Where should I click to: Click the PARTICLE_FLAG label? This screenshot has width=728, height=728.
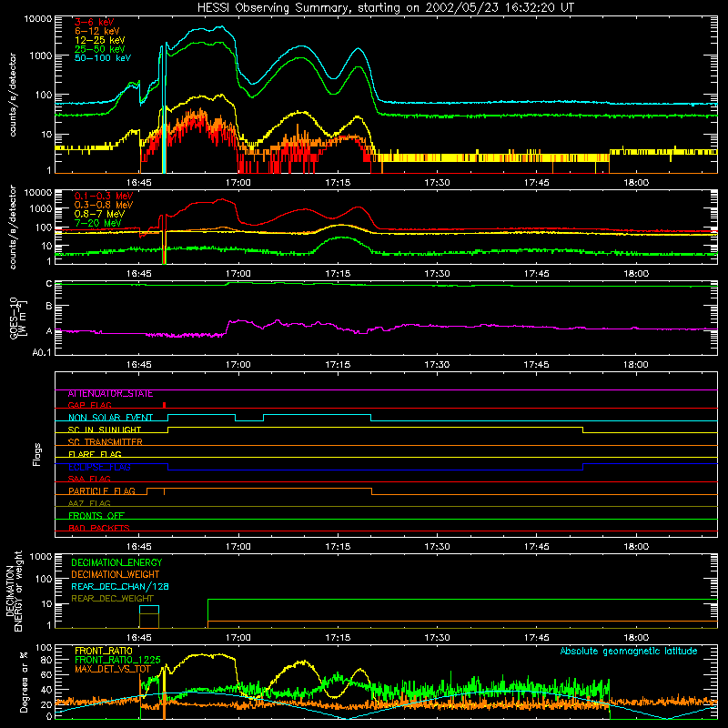[x=102, y=490]
